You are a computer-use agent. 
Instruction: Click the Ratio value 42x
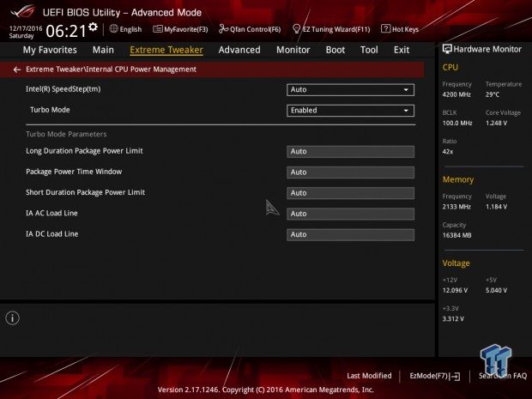tap(448, 152)
